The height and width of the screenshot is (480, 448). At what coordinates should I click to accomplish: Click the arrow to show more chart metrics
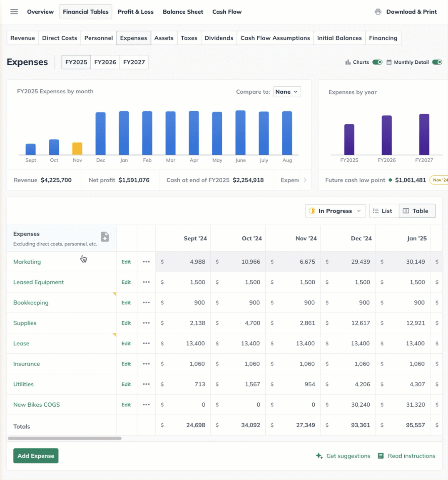[305, 180]
